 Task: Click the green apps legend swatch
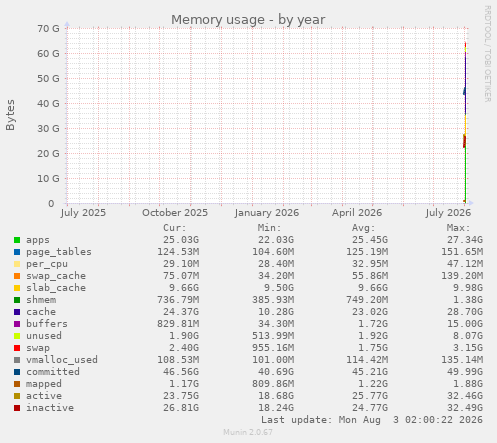tap(17, 240)
